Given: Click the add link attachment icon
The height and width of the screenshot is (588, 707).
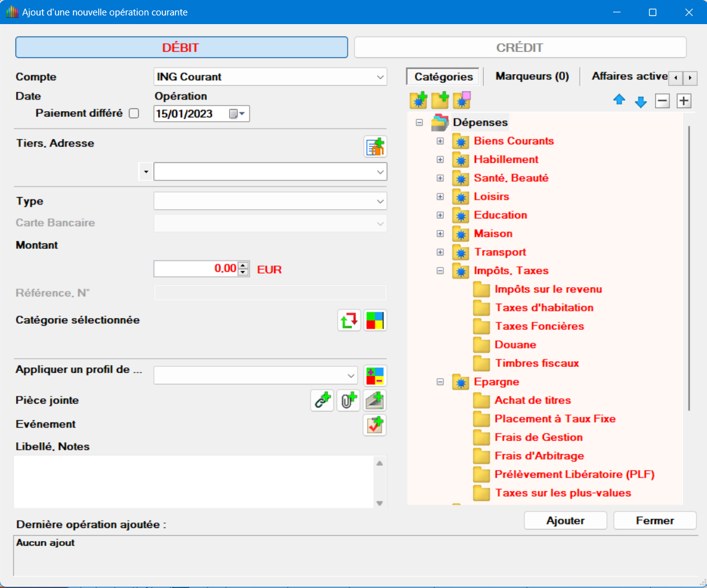Looking at the screenshot, I should tap(322, 400).
